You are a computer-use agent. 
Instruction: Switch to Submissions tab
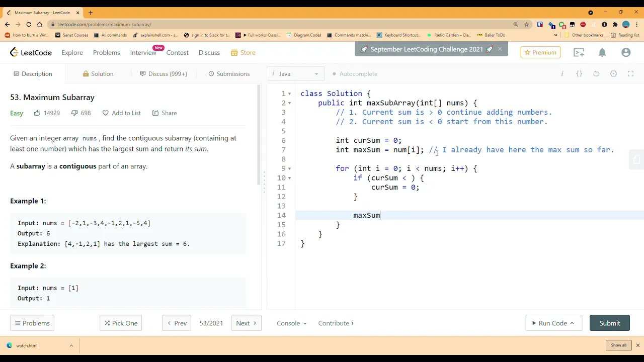point(229,74)
